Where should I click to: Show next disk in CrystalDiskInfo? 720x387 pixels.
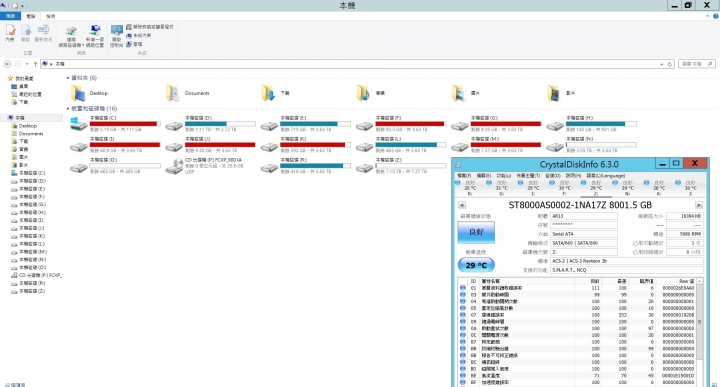point(699,205)
